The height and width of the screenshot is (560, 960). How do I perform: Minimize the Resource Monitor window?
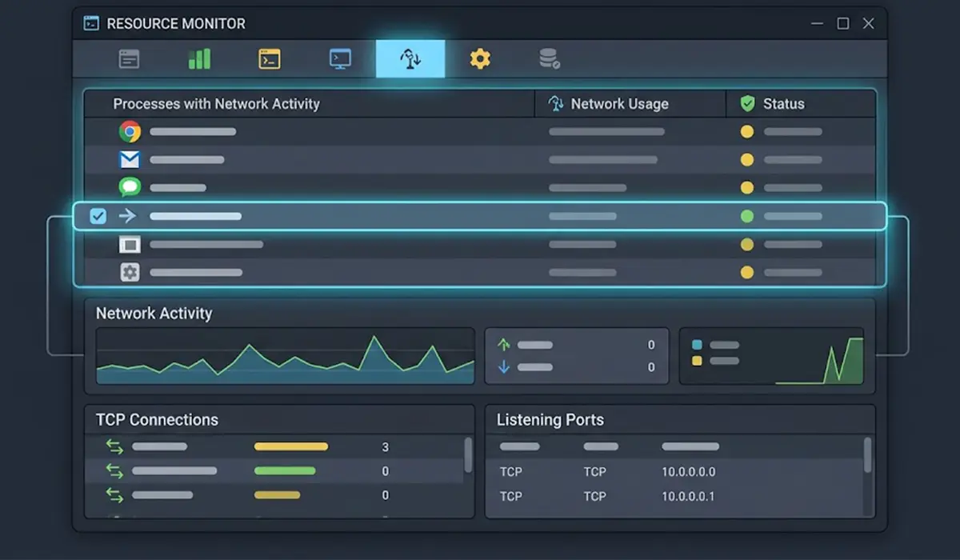click(x=818, y=23)
